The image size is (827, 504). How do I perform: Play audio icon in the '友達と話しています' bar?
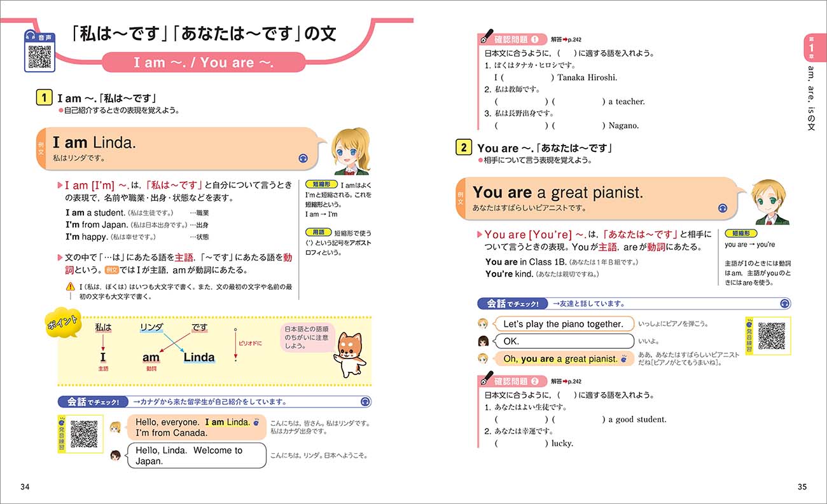coord(785,304)
